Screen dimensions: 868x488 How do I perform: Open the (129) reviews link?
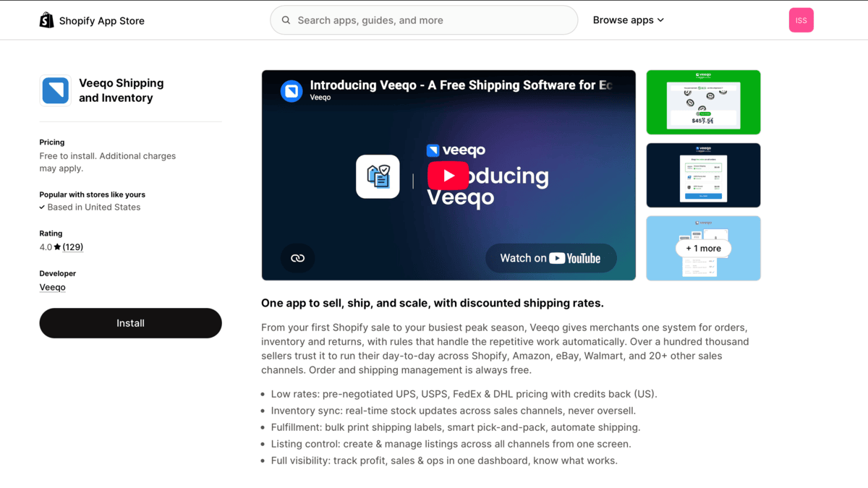click(73, 247)
